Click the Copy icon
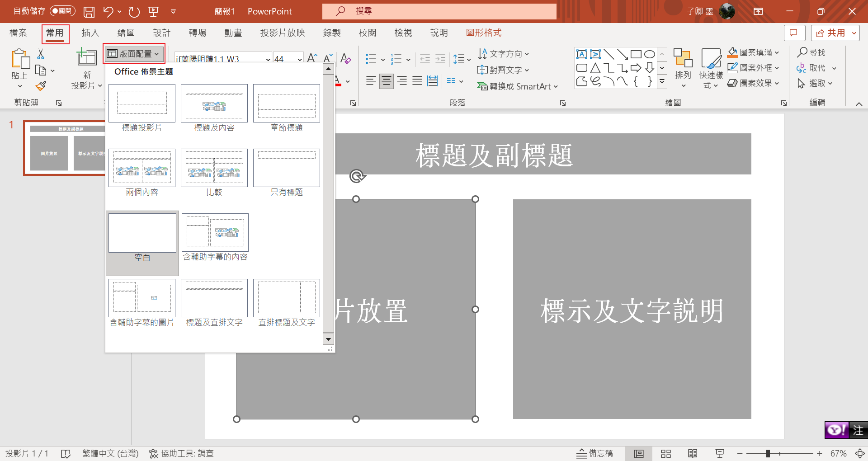 point(41,71)
